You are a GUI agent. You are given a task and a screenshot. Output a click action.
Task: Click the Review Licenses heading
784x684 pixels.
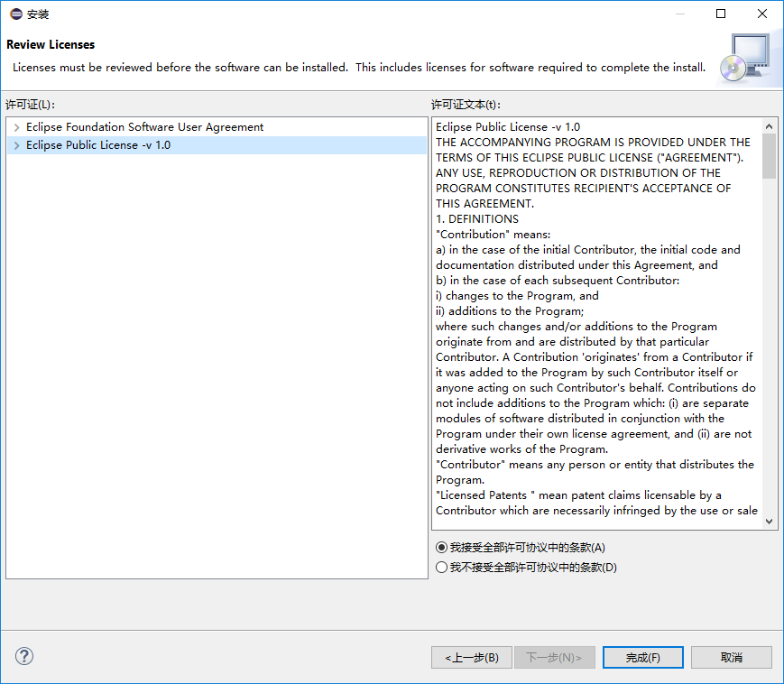tap(51, 44)
